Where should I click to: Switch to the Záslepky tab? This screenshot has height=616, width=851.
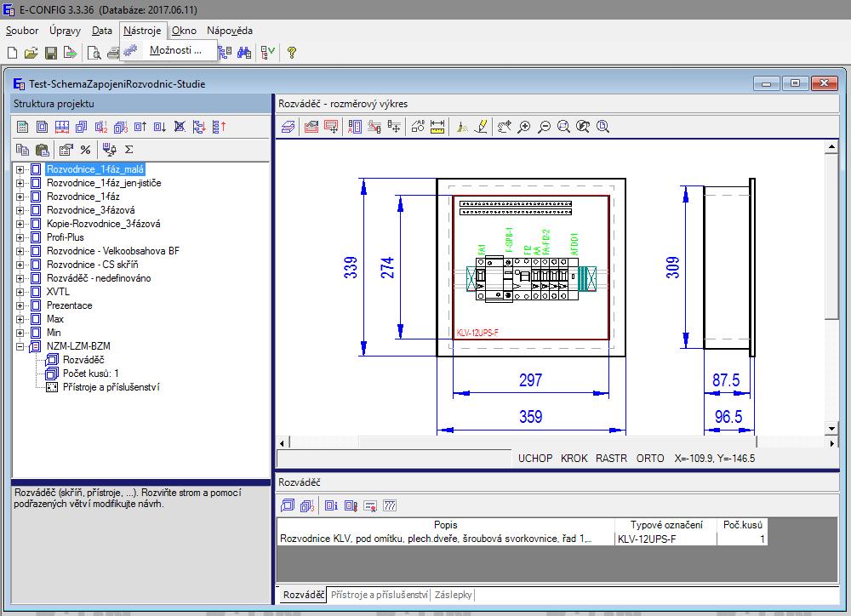tap(454, 595)
